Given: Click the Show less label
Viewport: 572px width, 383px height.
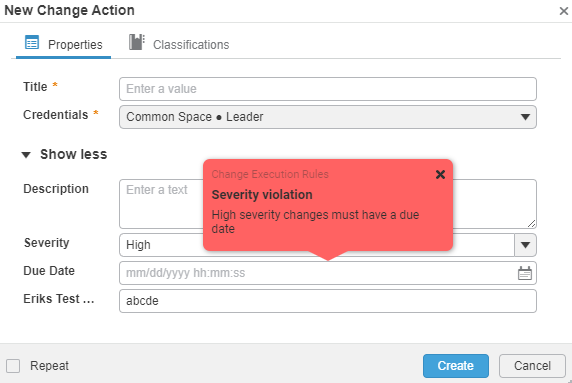Looking at the screenshot, I should coord(74,155).
